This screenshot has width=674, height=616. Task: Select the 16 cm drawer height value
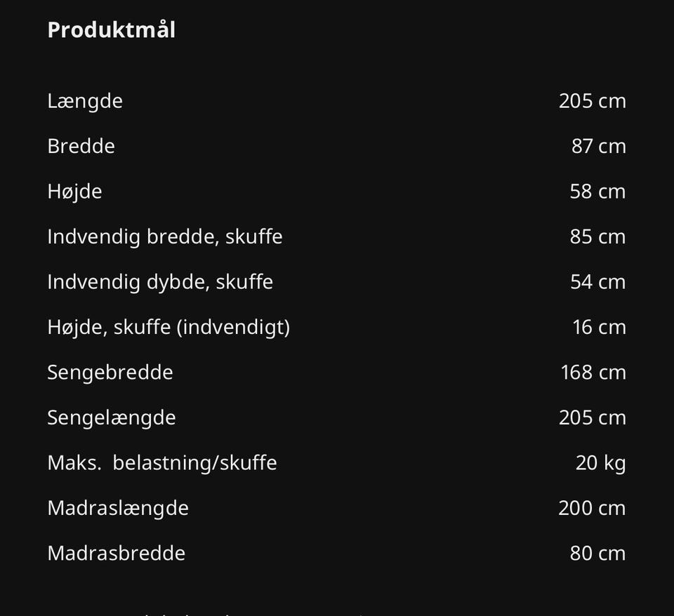click(599, 327)
